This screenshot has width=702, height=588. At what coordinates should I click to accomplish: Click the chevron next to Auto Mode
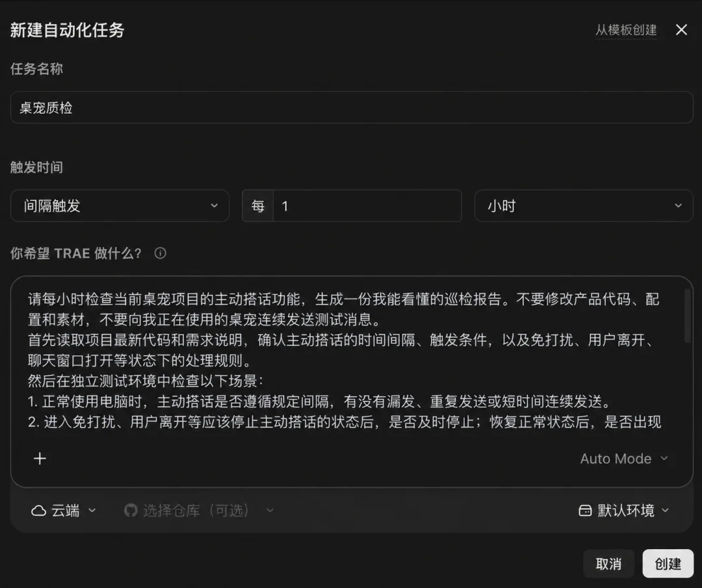664,459
